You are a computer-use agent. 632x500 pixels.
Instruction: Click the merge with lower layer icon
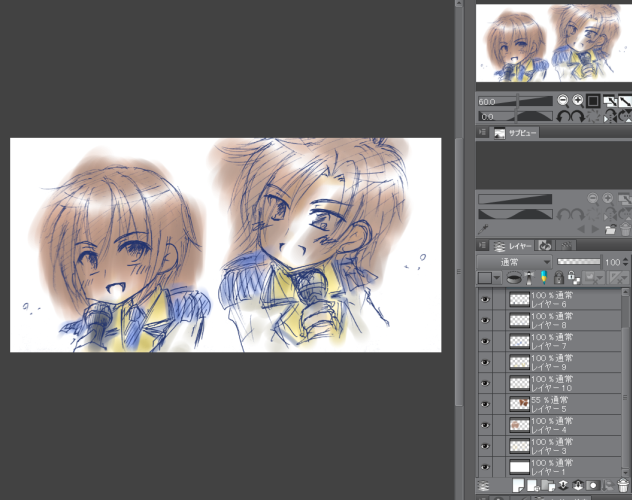578,485
